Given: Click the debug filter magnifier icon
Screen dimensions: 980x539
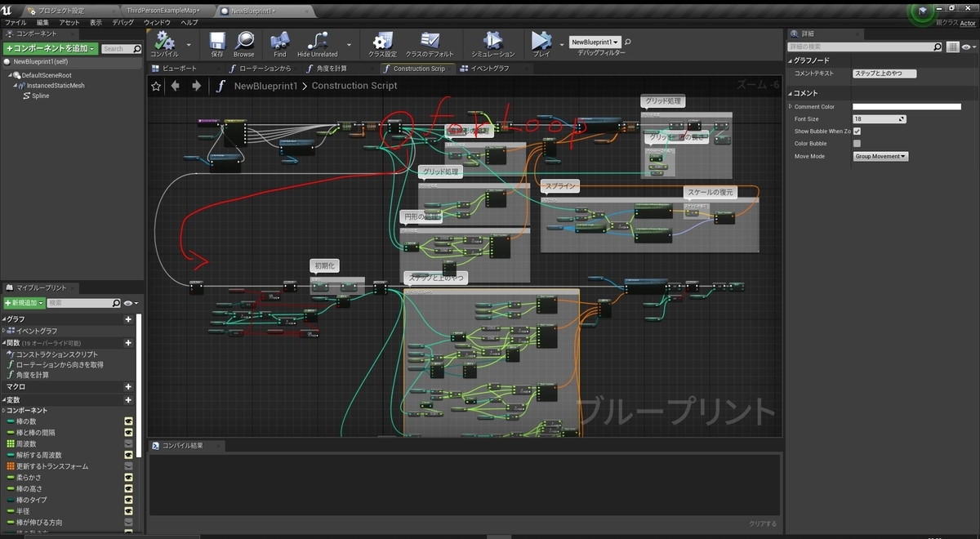Looking at the screenshot, I should pyautogui.click(x=627, y=42).
